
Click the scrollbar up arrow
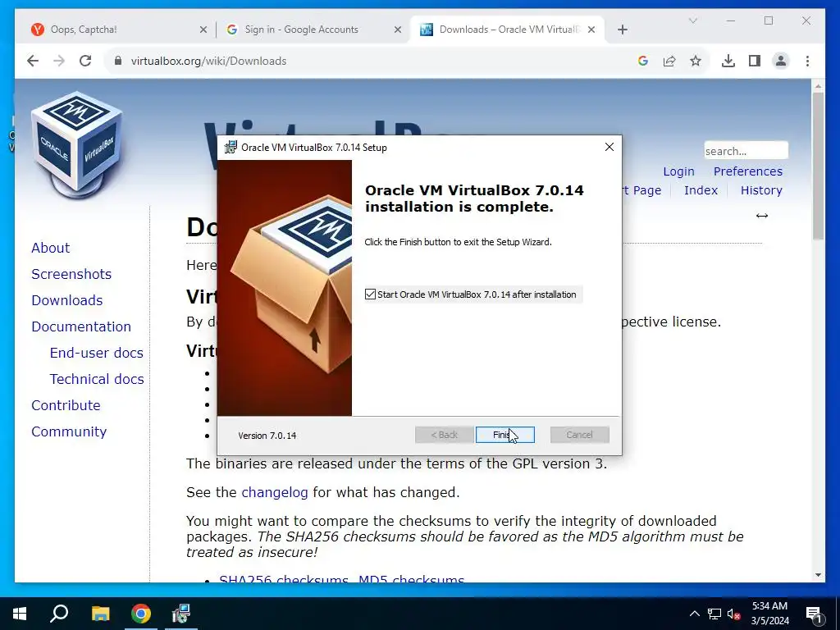point(818,85)
